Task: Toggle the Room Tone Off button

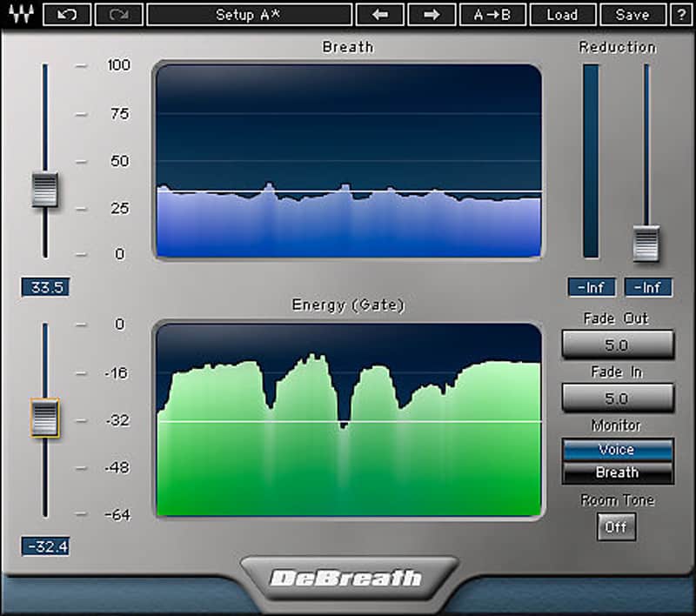Action: 616,526
